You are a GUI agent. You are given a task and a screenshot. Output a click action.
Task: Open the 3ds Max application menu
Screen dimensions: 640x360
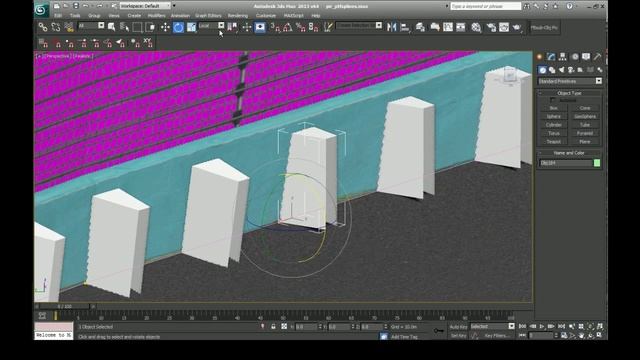tap(41, 10)
